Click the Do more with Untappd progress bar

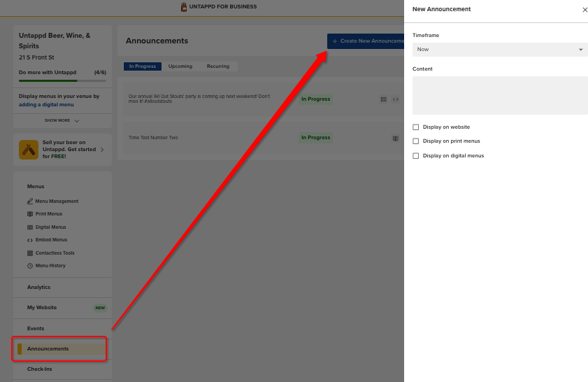click(x=62, y=80)
